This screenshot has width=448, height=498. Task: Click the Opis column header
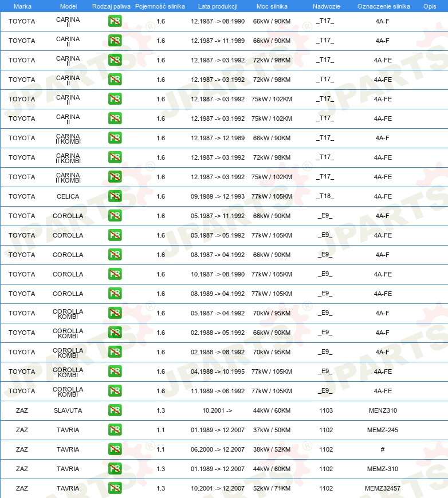pos(430,6)
